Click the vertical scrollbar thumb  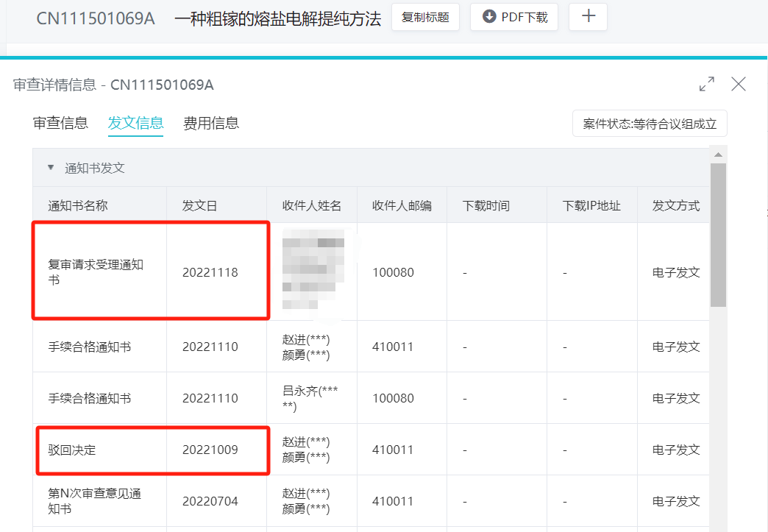coord(718,235)
